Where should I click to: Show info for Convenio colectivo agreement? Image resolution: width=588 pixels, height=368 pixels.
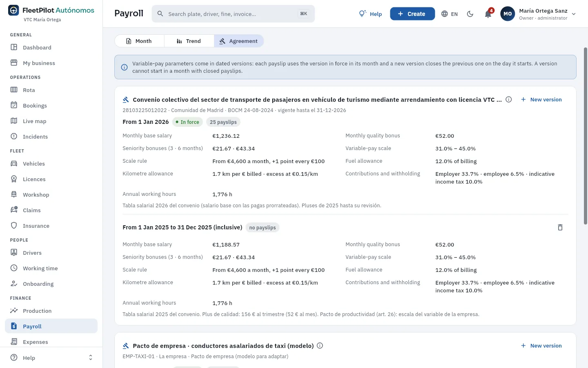pos(509,99)
